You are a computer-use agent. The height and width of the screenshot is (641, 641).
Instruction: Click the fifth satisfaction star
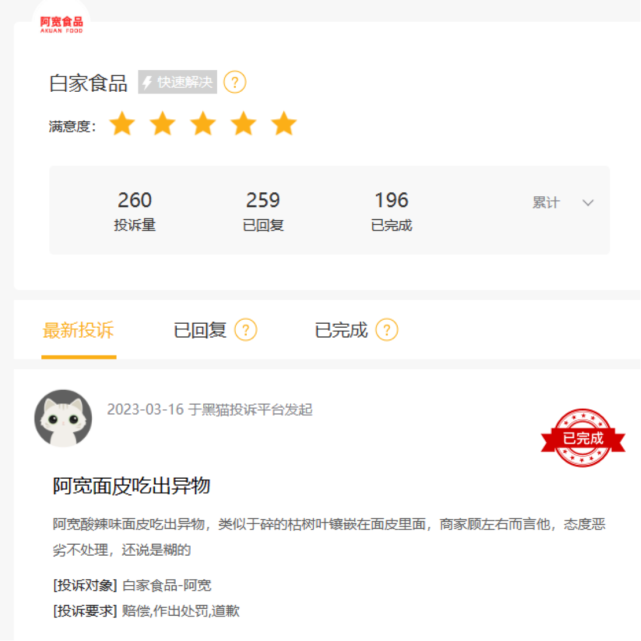click(x=284, y=123)
